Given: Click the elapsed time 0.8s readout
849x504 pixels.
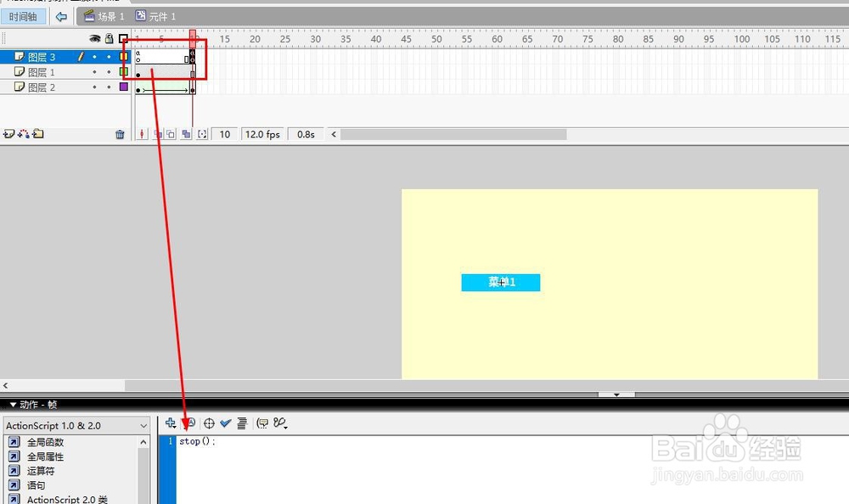Looking at the screenshot, I should tap(306, 134).
